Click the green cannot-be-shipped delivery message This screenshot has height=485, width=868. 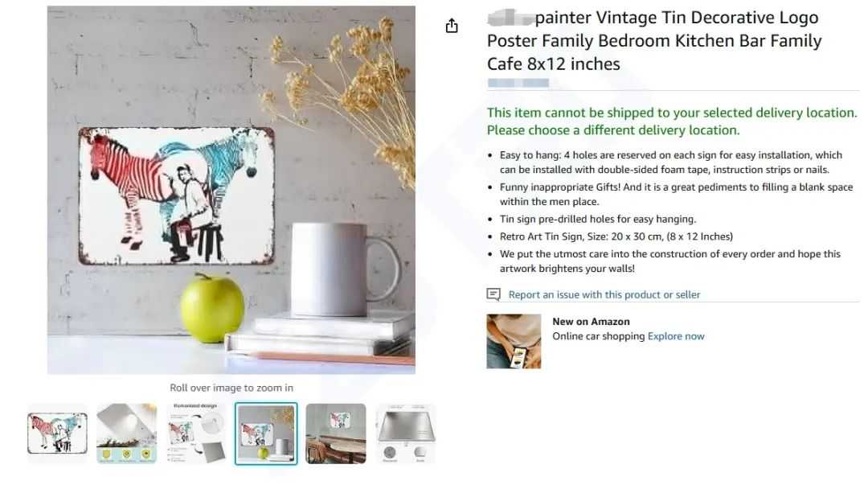pyautogui.click(x=671, y=121)
